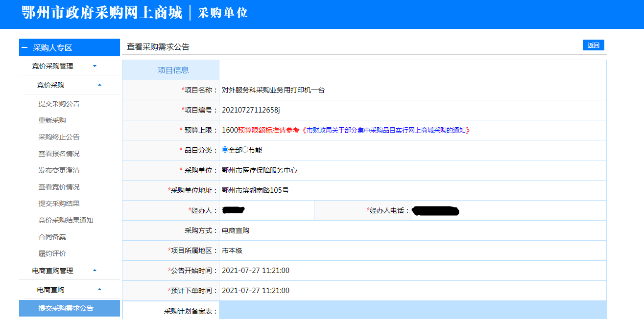This screenshot has height=319, width=644.
Task: Click the 返回 button
Action: click(593, 45)
